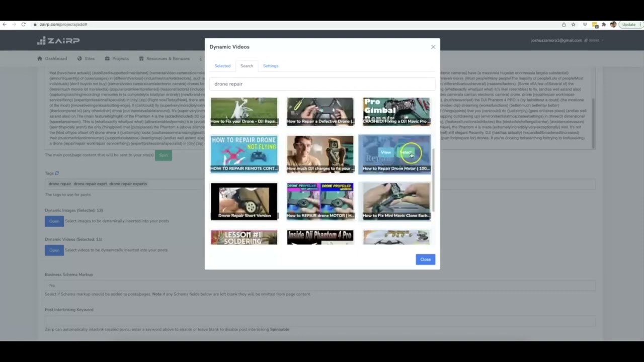
Task: Pick 'How to Repair a Defective Drone' video
Action: pyautogui.click(x=320, y=111)
